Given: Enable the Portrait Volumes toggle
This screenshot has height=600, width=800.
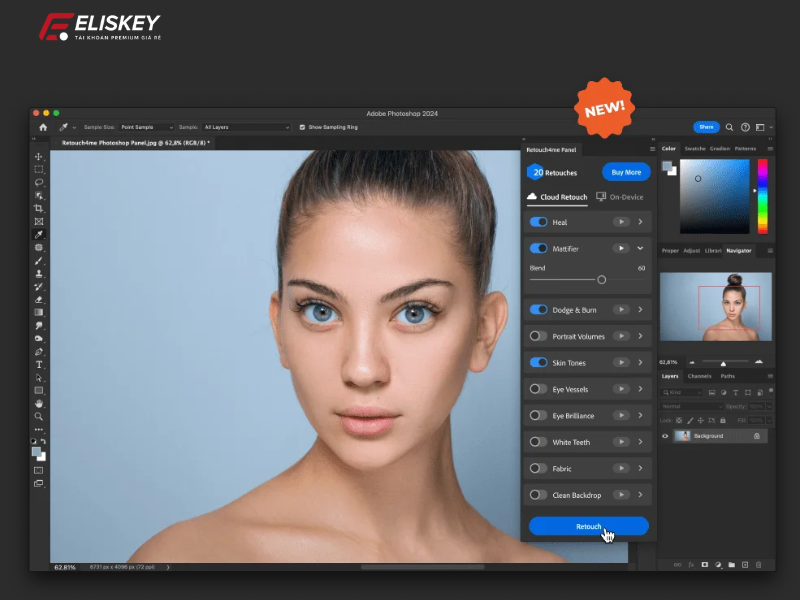Looking at the screenshot, I should (x=538, y=337).
